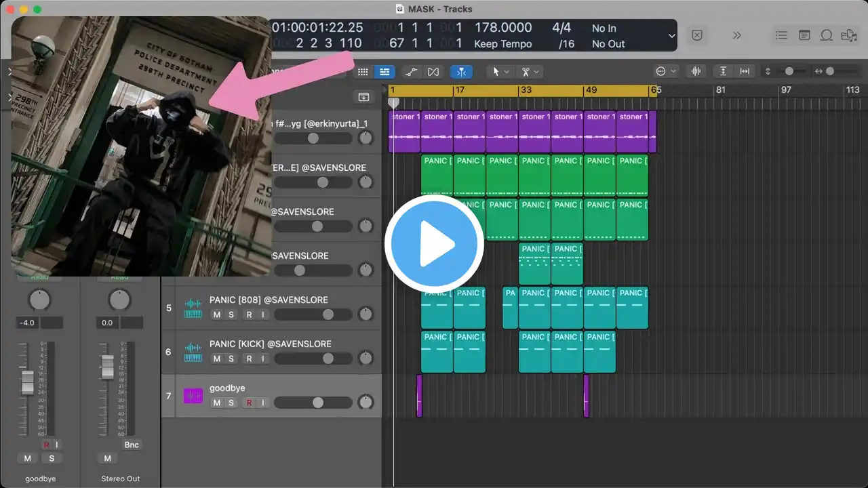Toggle automation display in the tracks toolbar
868x488 pixels.
pos(411,72)
